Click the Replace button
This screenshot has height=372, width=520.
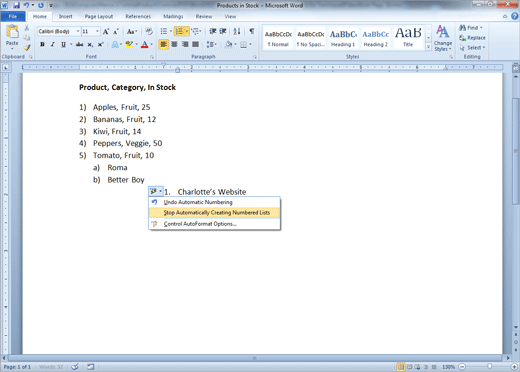pos(472,38)
